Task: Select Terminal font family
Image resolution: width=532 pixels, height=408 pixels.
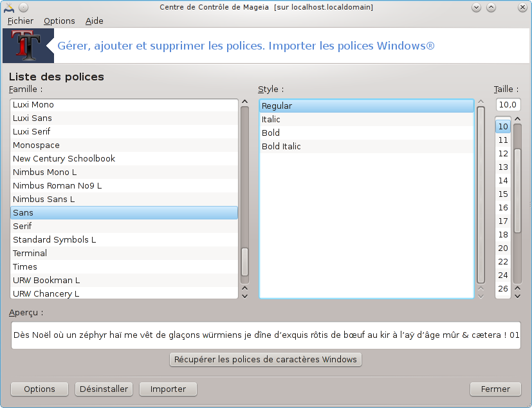Action: click(124, 254)
